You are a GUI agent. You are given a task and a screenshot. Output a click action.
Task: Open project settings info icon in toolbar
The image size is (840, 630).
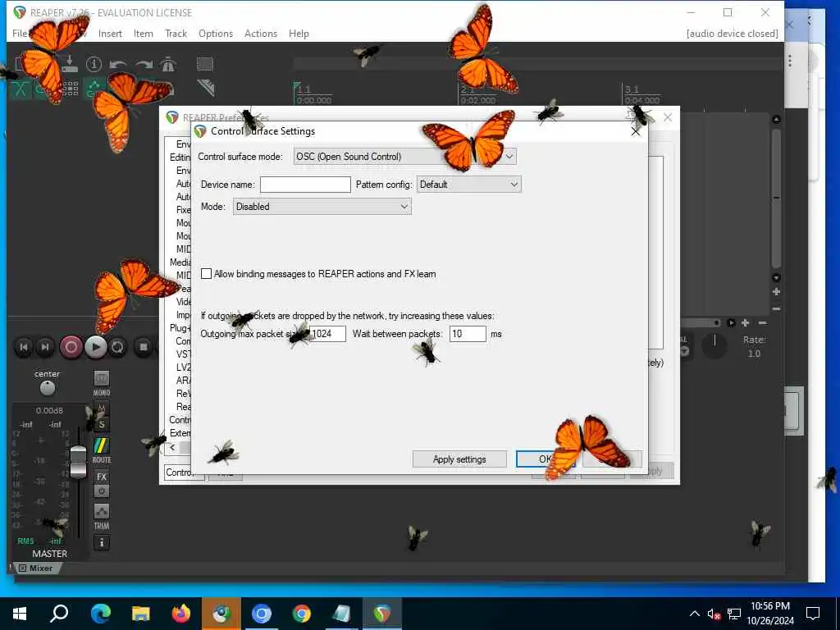point(94,64)
